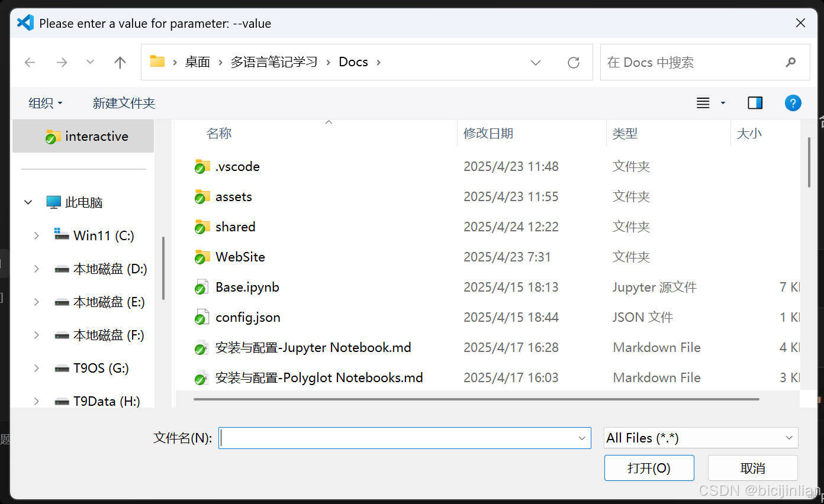The height and width of the screenshot is (504, 824).
Task: Select T9OS (G:) drive
Action: 92,368
